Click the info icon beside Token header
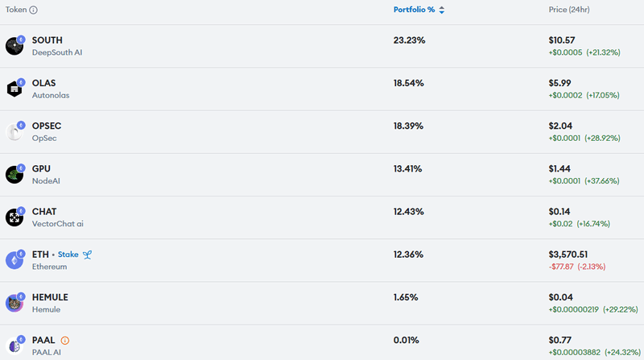This screenshot has width=644, height=360. pyautogui.click(x=34, y=10)
